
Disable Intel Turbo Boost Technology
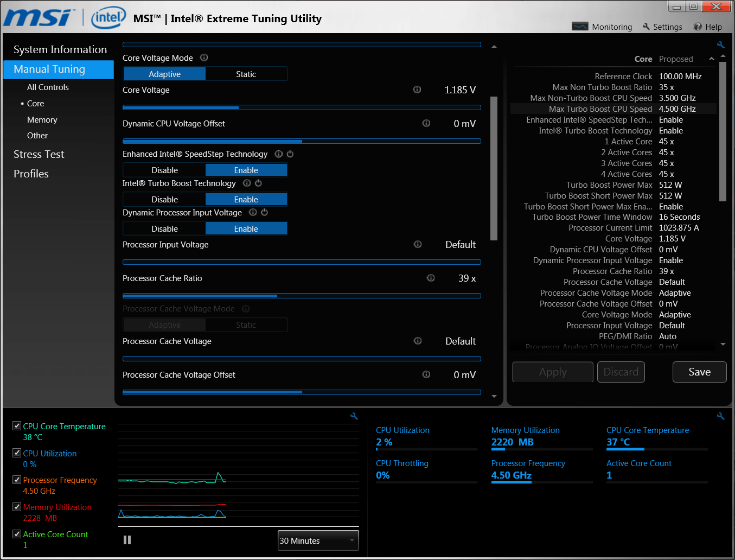pyautogui.click(x=165, y=199)
